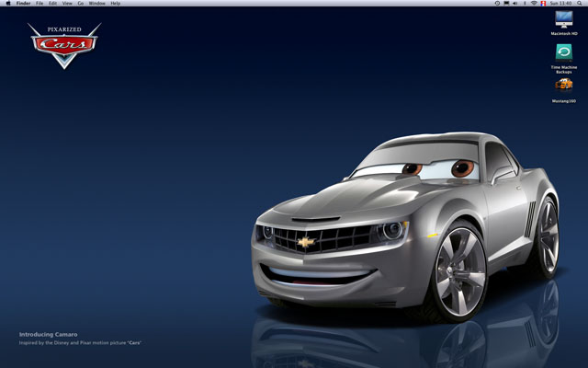Open the Edit menu
This screenshot has height=368, width=588.
pos(53,3)
